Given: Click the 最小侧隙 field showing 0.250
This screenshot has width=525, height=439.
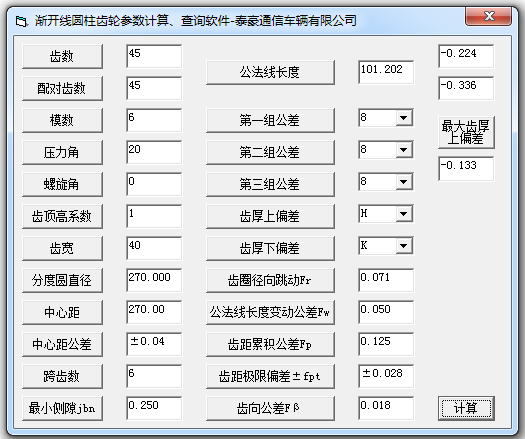Looking at the screenshot, I should pyautogui.click(x=154, y=408).
